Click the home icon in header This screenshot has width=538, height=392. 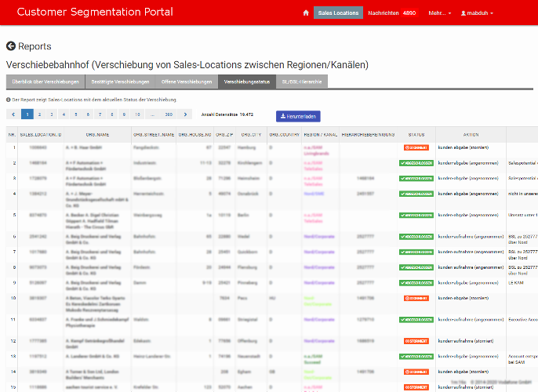pyautogui.click(x=306, y=13)
